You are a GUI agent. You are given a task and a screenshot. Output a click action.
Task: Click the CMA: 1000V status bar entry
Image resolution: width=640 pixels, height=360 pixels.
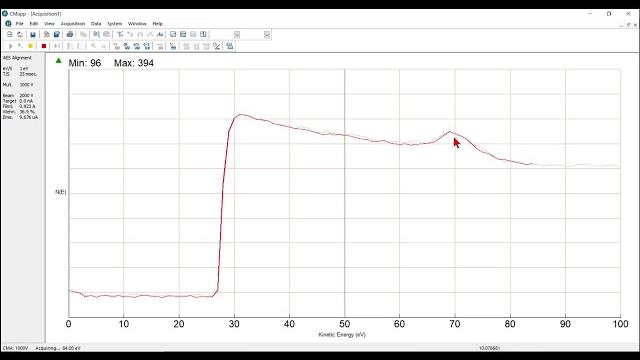point(16,348)
